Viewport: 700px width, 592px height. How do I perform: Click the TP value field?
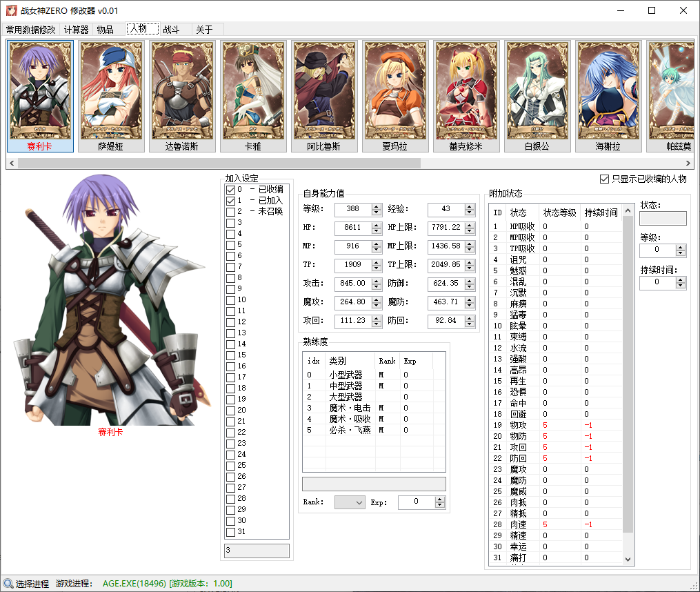(352, 264)
